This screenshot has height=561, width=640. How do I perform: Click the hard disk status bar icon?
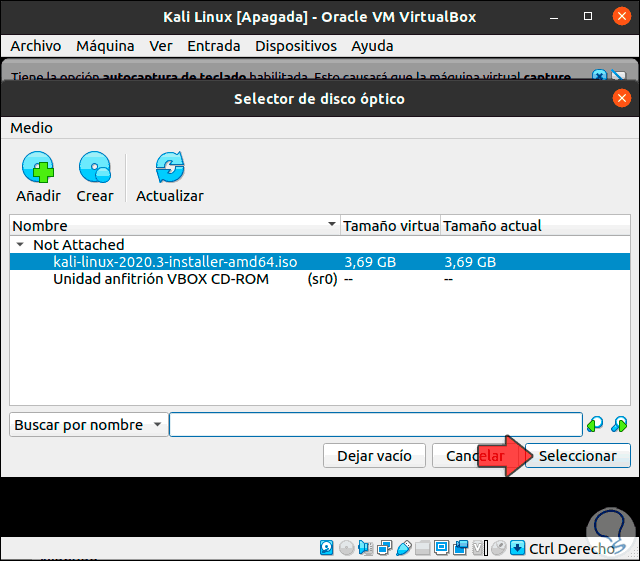pos(327,548)
